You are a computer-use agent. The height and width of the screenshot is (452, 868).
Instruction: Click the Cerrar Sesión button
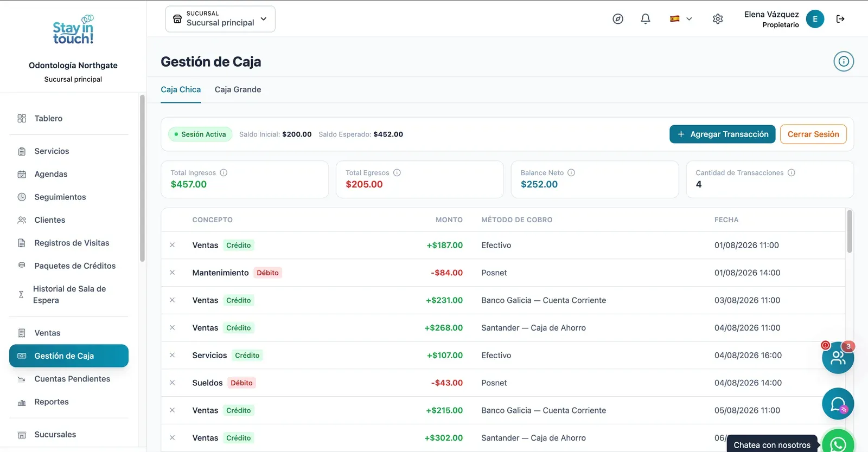point(813,134)
